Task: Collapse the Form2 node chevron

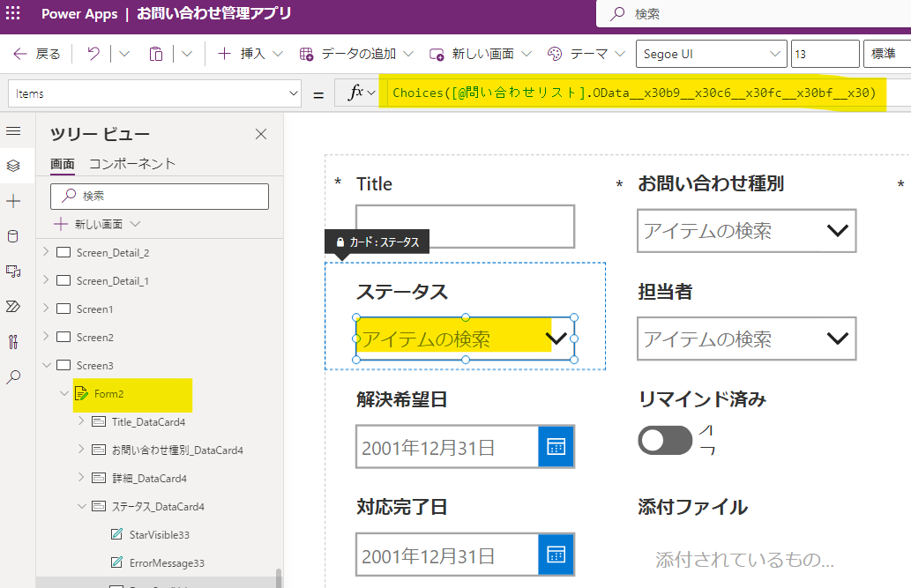Action: coord(64,393)
